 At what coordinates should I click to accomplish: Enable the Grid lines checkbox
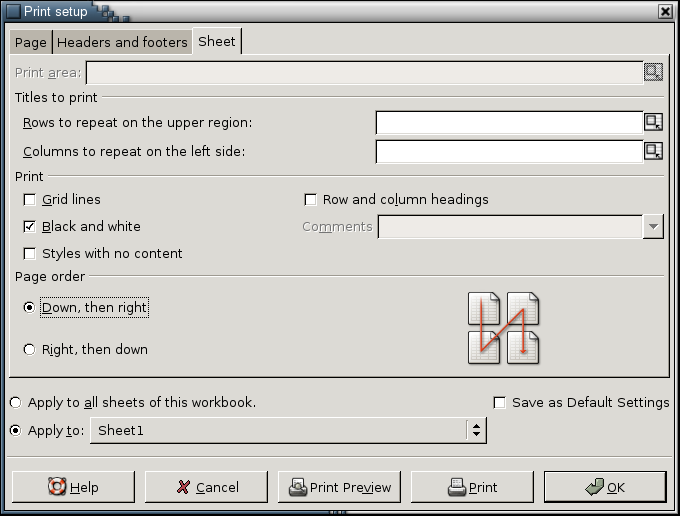[30, 200]
